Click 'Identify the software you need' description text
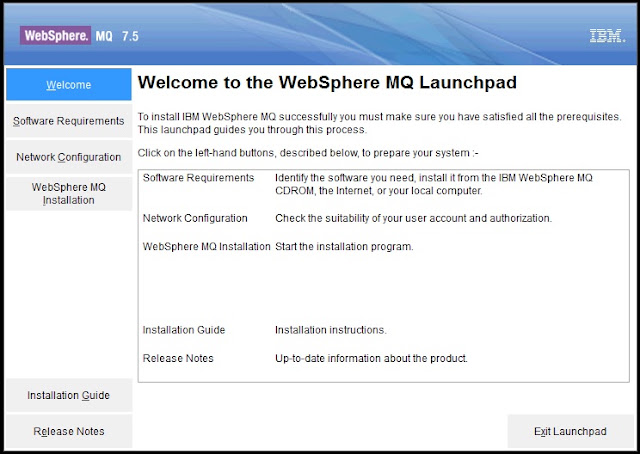640x454 pixels. click(433, 184)
